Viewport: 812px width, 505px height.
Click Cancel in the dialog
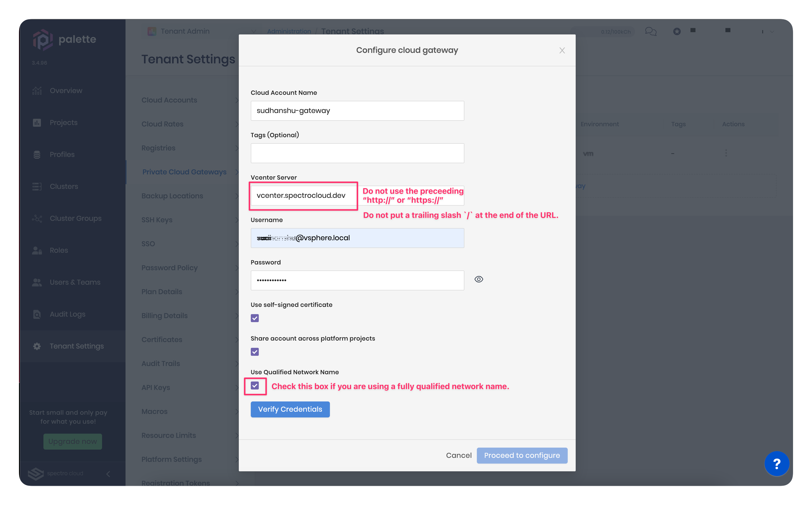point(459,455)
